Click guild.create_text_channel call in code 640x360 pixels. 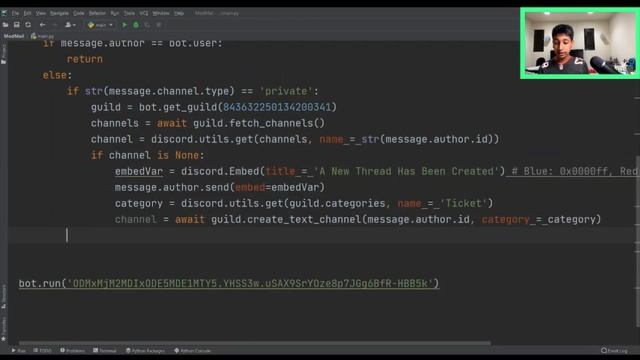286,219
